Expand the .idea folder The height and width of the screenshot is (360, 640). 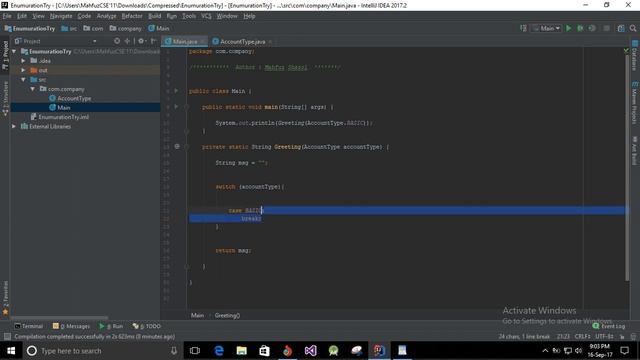coord(23,61)
